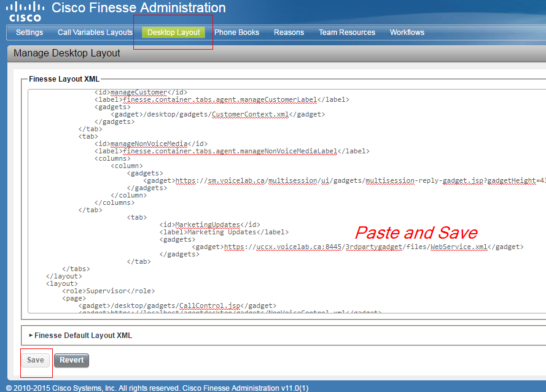Click the WebService.xml gadget URL line

tap(357, 247)
